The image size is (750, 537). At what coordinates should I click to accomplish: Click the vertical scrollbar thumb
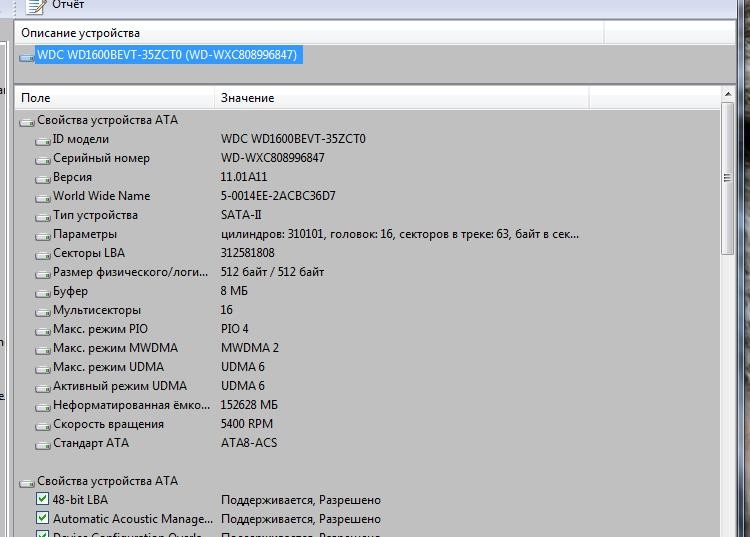coord(727,178)
